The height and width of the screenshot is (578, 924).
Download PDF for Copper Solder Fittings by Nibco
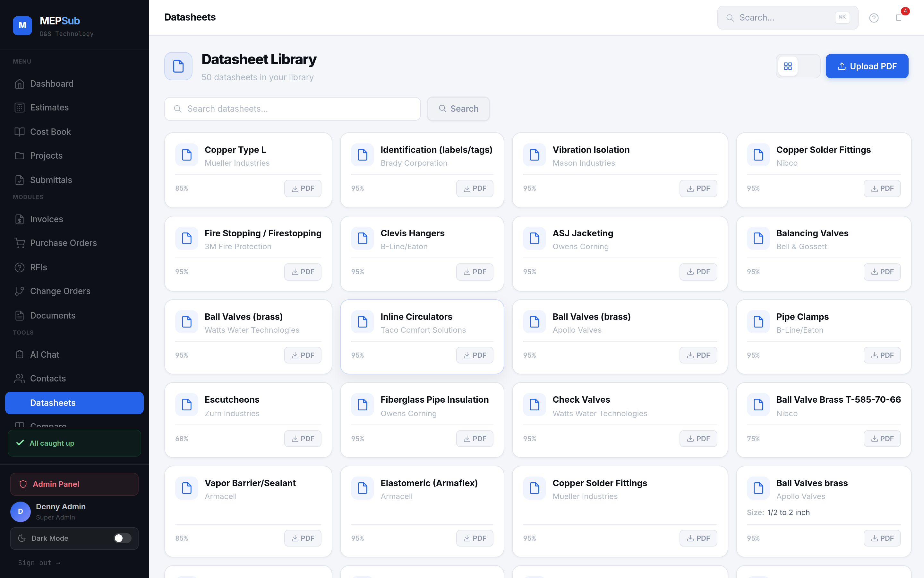coord(882,188)
